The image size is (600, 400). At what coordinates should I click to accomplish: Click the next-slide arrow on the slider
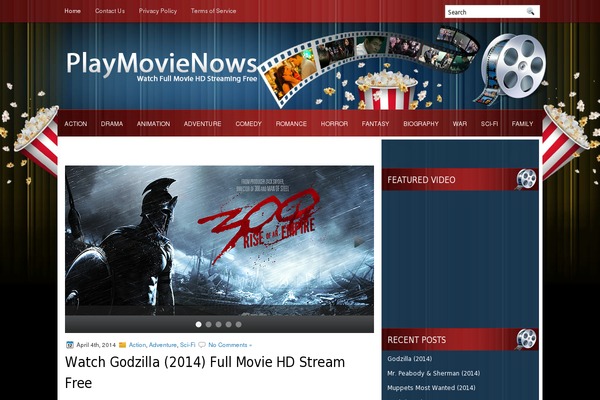point(359,242)
